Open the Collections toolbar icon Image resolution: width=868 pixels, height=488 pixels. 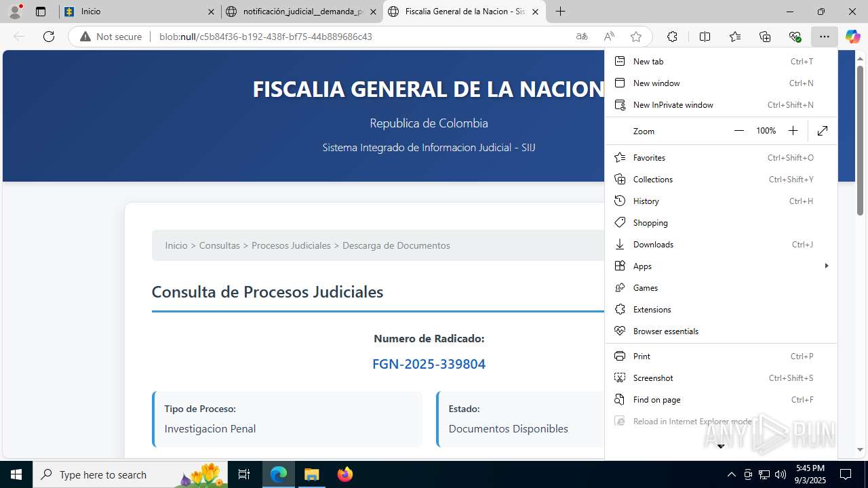(x=765, y=37)
